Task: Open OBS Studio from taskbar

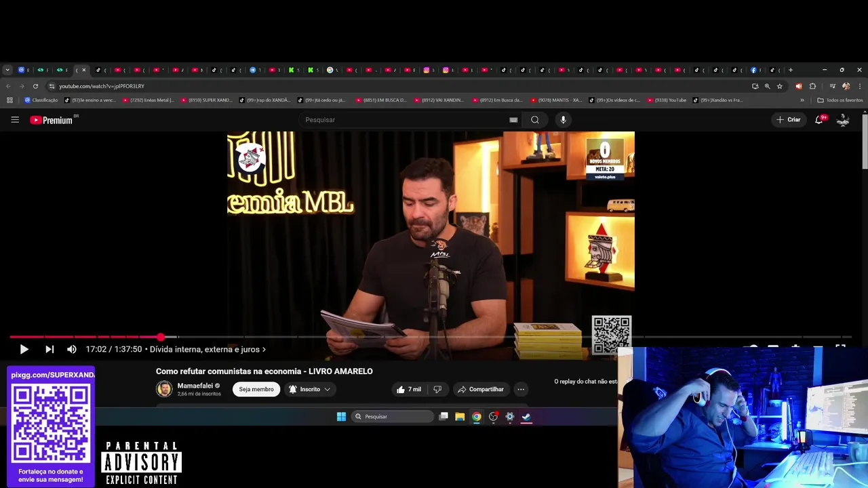Action: click(x=493, y=417)
